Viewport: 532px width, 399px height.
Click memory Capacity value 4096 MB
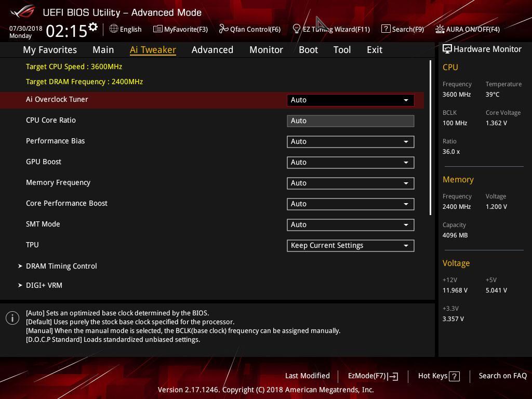[455, 235]
